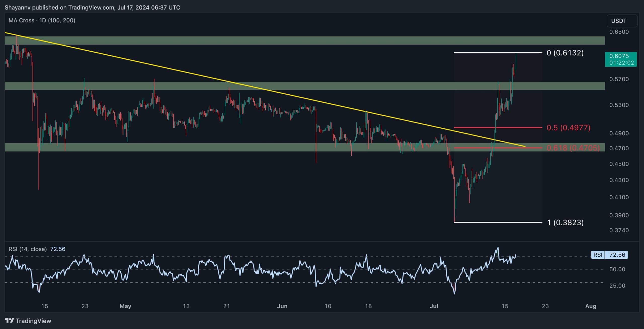Image resolution: width=644 pixels, height=329 pixels.
Task: Click the 0.3740 price axis label
Action: pyautogui.click(x=619, y=230)
